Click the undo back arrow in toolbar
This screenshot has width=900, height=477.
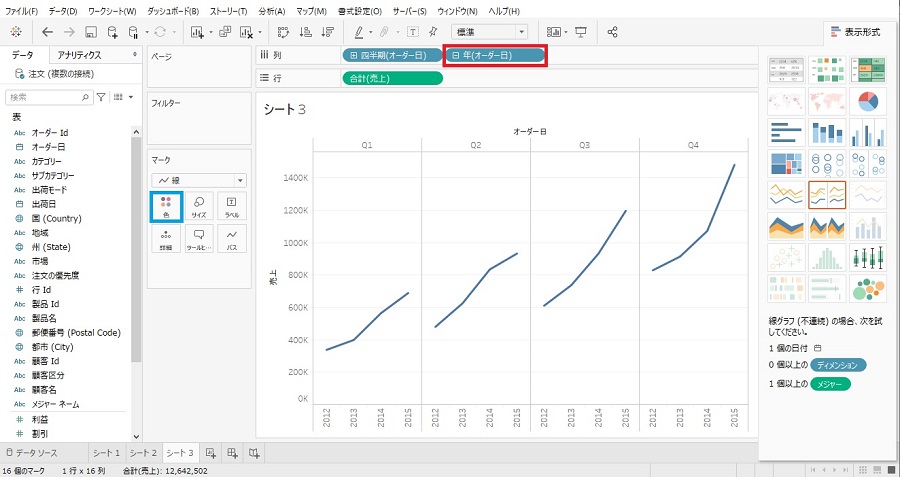tap(47, 32)
